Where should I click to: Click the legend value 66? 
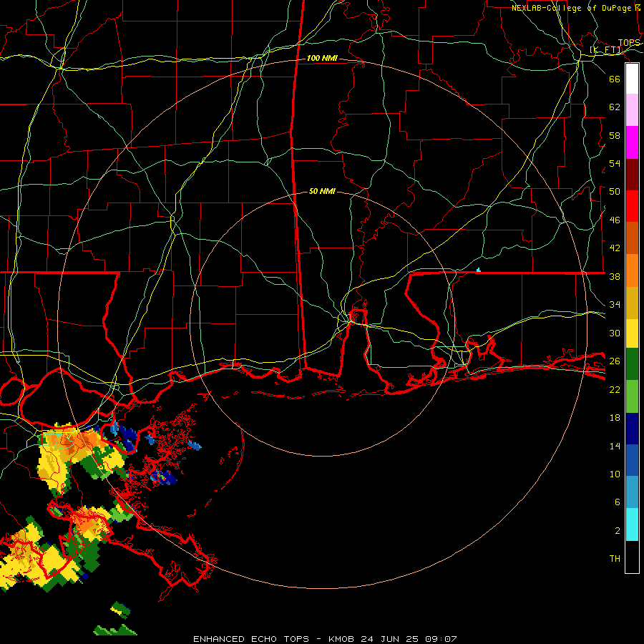615,79
